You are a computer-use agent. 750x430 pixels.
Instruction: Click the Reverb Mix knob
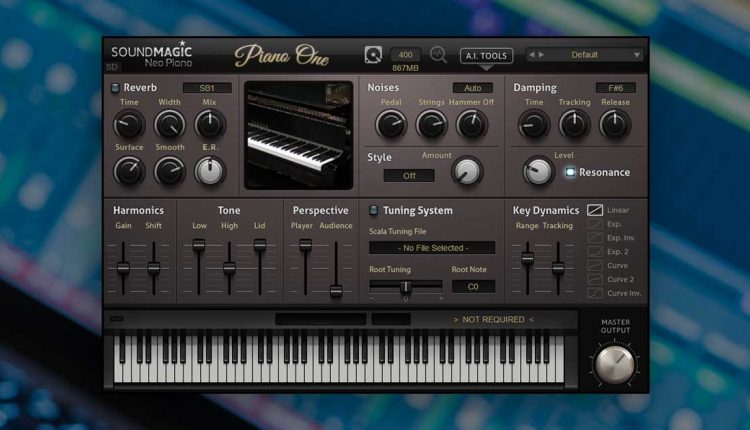tap(210, 124)
